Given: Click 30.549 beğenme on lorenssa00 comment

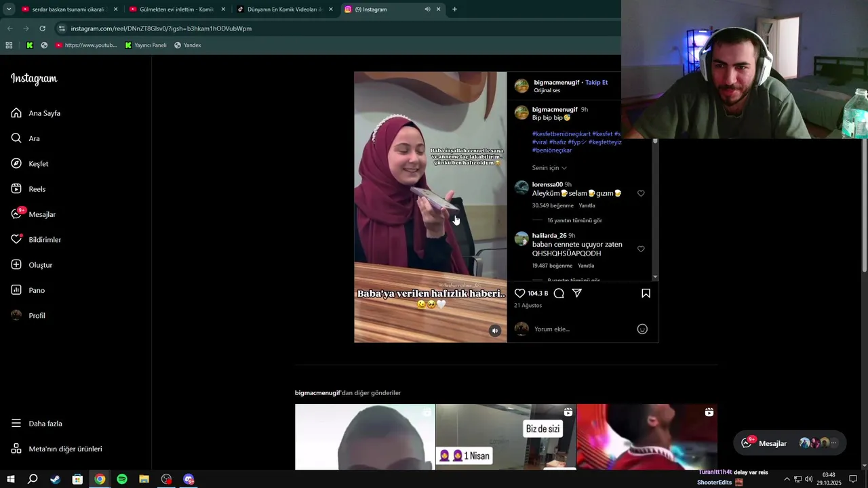Looking at the screenshot, I should pos(553,206).
